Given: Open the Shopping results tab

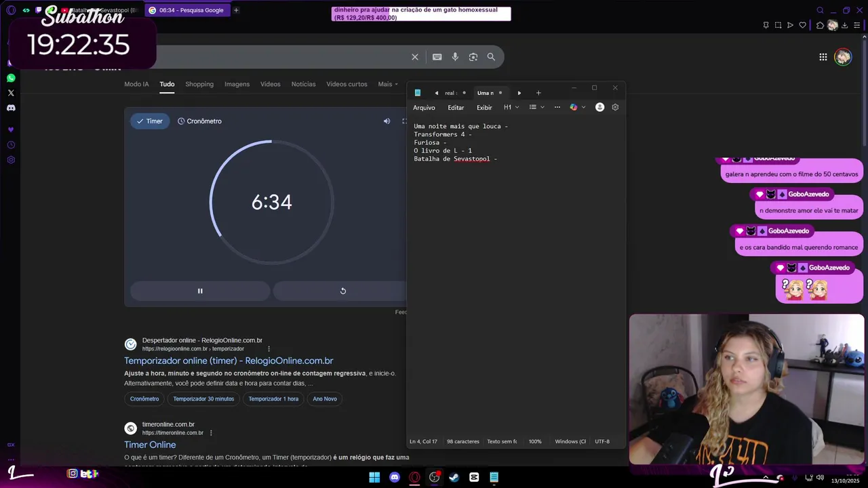Looking at the screenshot, I should (199, 84).
